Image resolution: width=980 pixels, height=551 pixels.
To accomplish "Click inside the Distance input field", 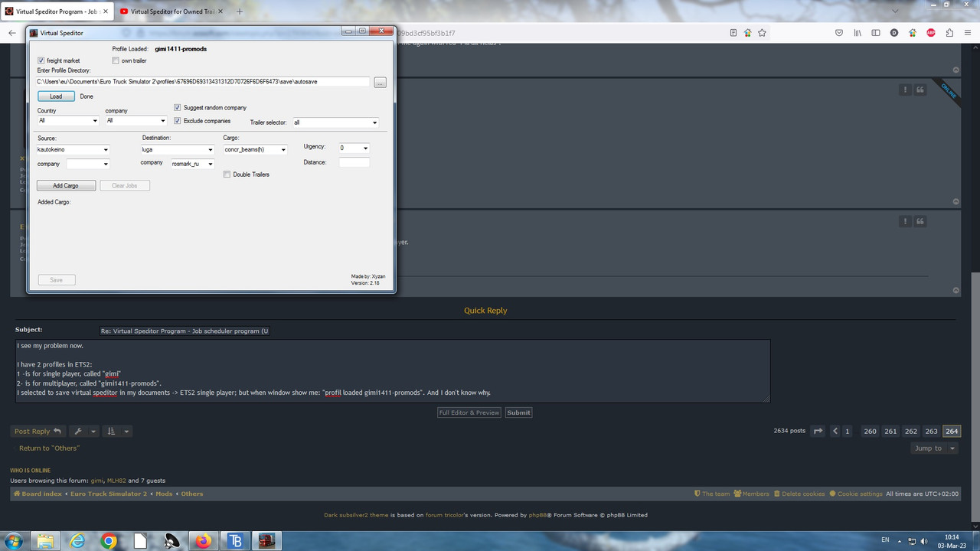I will tap(354, 162).
